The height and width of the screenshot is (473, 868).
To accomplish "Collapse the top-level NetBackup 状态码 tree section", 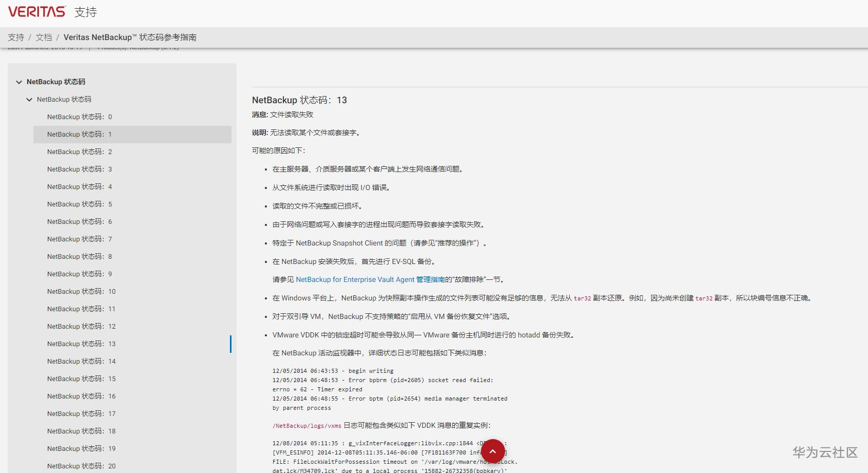I will coord(19,82).
